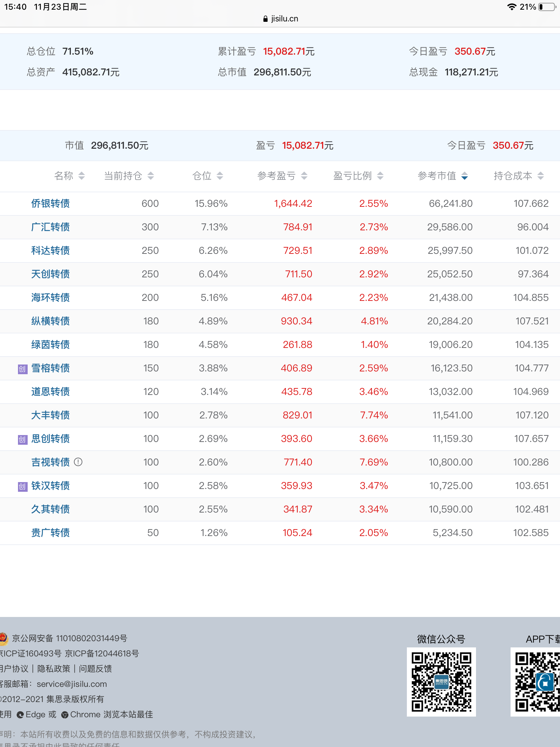Sort table by 名称 column arrows

click(x=82, y=176)
